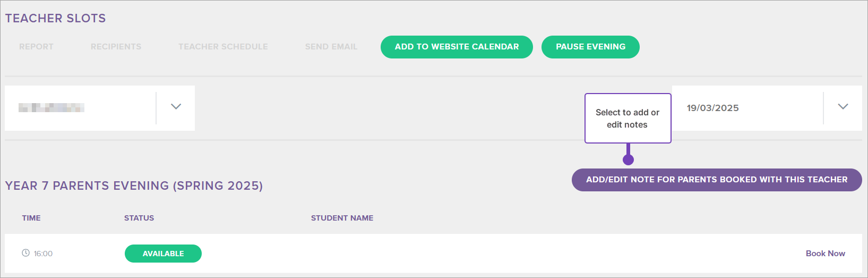Viewport: 868px width, 278px height.
Task: Switch to Recipients tab
Action: (116, 47)
